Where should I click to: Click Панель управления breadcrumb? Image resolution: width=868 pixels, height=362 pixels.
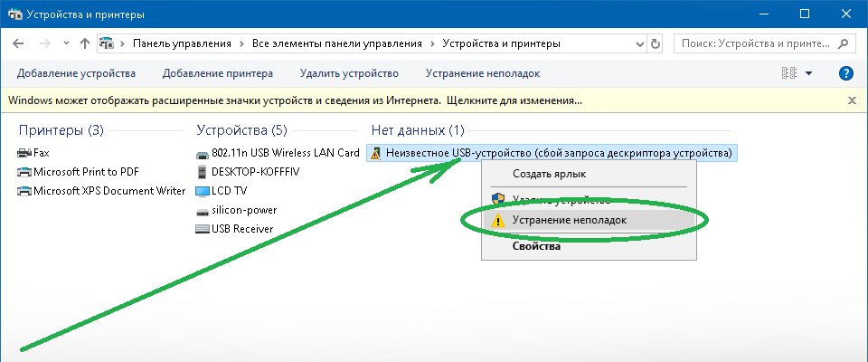click(182, 43)
